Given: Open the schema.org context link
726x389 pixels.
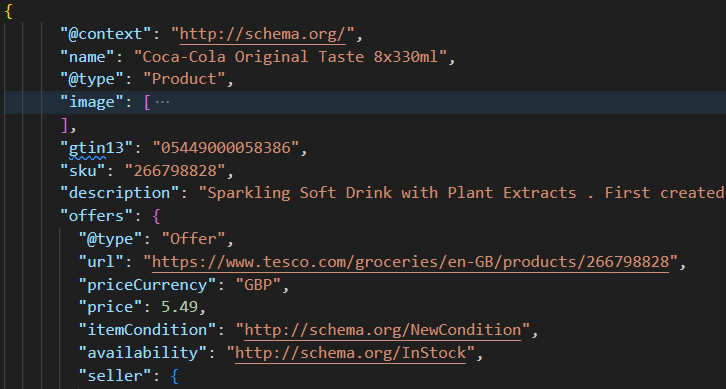Looking at the screenshot, I should coord(263,34).
